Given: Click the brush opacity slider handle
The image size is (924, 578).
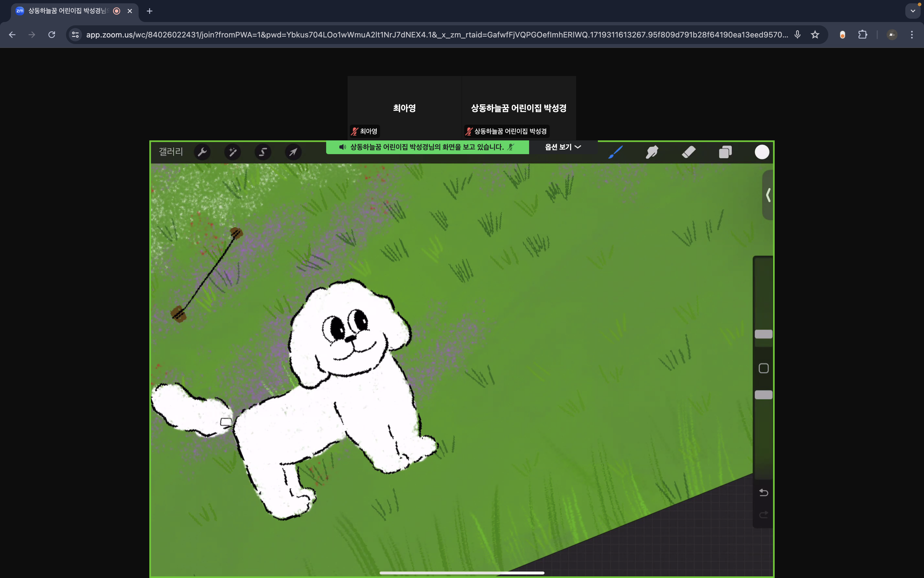Looking at the screenshot, I should coord(763,395).
